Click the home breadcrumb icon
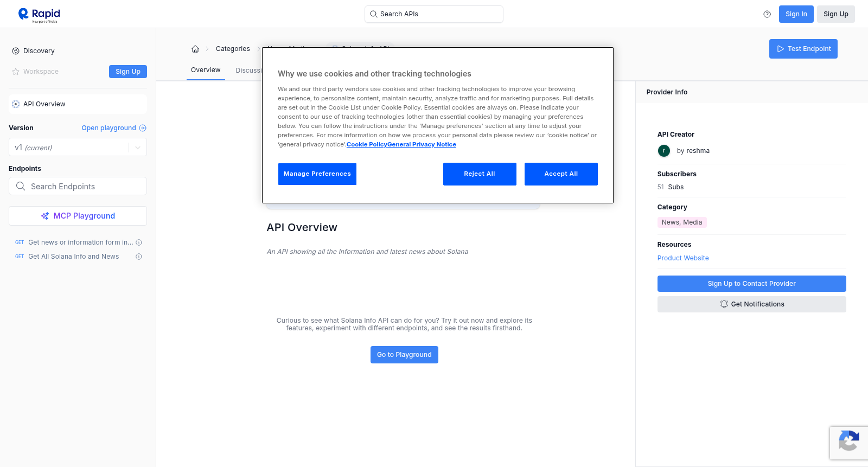Image resolution: width=868 pixels, height=467 pixels. click(195, 49)
